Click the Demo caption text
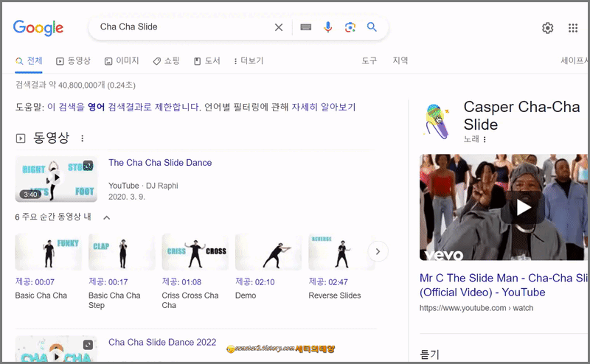This screenshot has height=364, width=590. click(246, 295)
